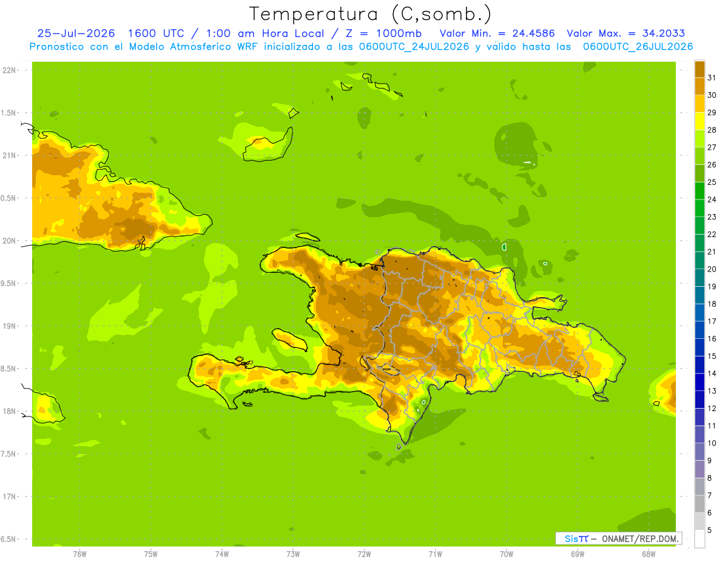Pick the yellow swatch between 28 and 29

(x=699, y=121)
